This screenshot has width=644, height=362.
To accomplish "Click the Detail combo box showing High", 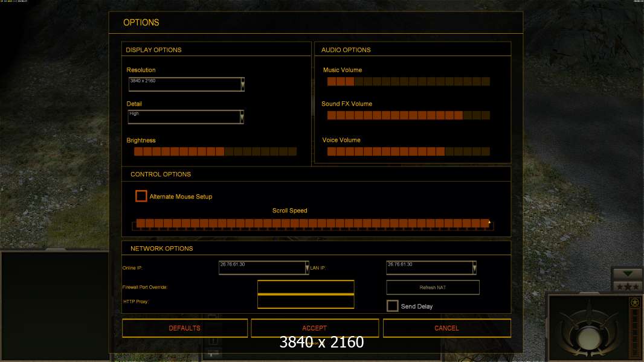I will click(x=185, y=117).
